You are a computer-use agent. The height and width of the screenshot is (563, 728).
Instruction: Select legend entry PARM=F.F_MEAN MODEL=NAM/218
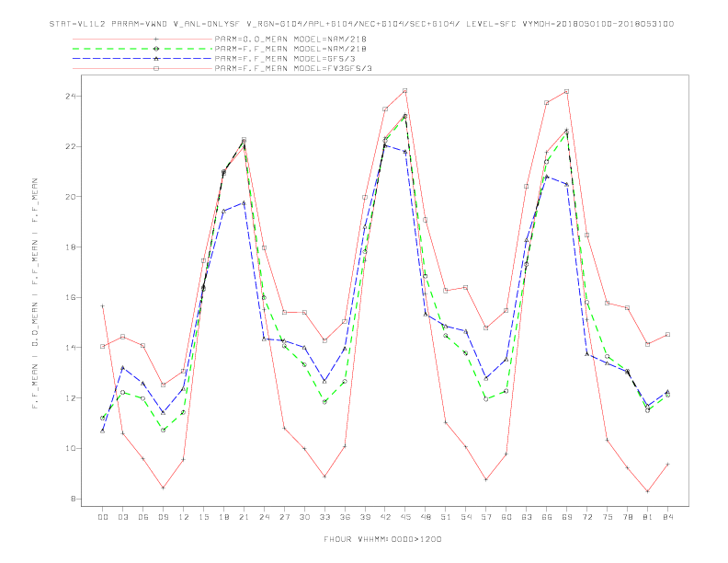[290, 49]
